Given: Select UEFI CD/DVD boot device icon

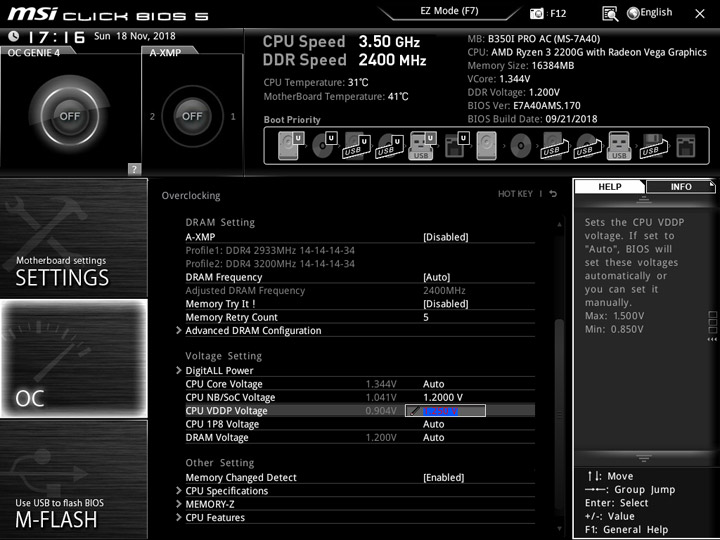Looking at the screenshot, I should pos(324,146).
